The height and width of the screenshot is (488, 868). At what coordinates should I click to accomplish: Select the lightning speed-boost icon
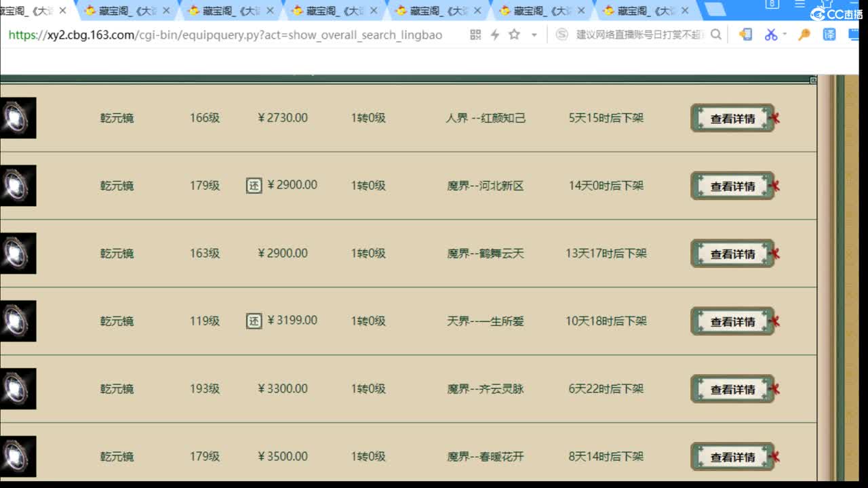pyautogui.click(x=494, y=34)
